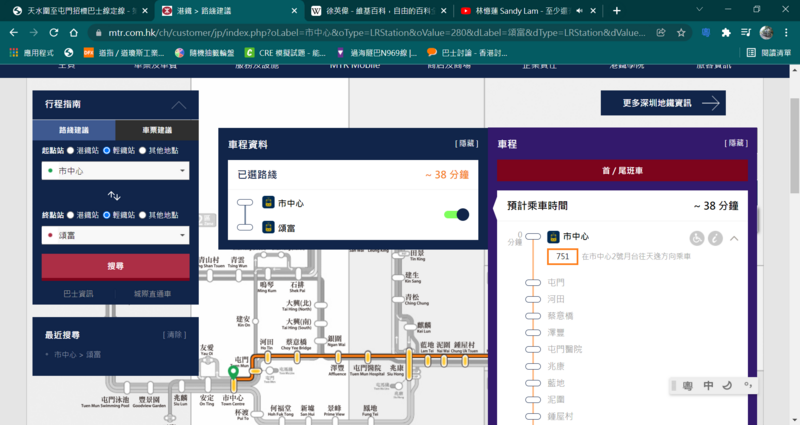Open the media control playlist icon
800x425 pixels.
(x=746, y=33)
